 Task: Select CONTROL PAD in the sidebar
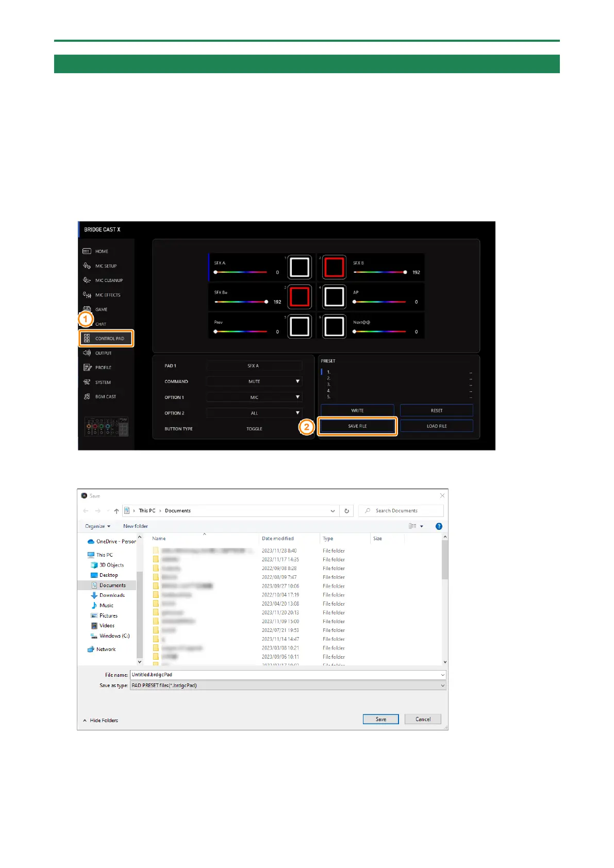[x=106, y=339]
